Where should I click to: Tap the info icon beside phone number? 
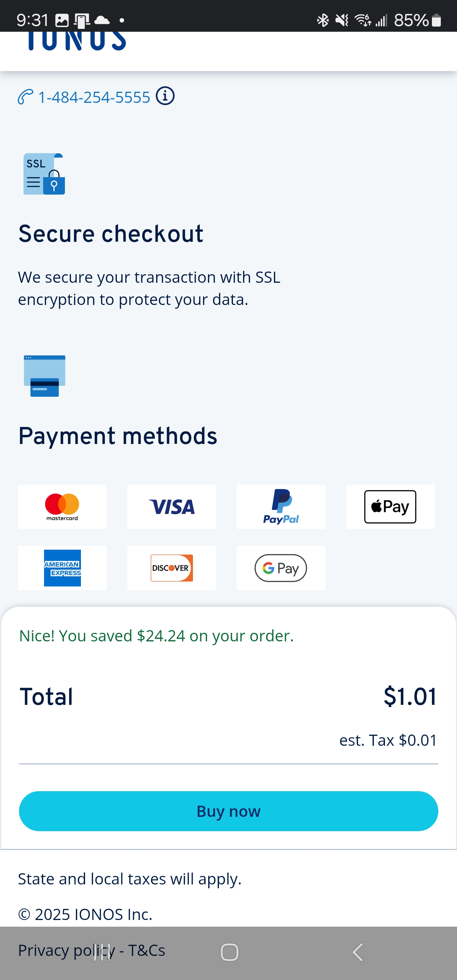[x=165, y=96]
